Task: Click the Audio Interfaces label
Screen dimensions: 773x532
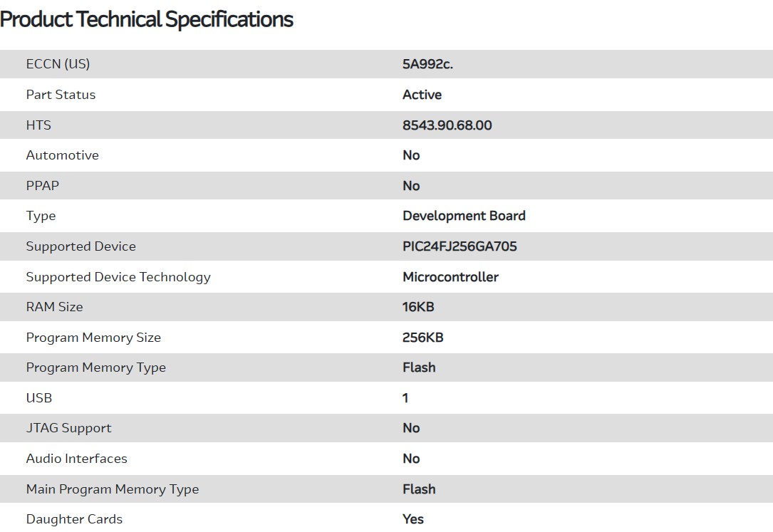Action: 76,459
